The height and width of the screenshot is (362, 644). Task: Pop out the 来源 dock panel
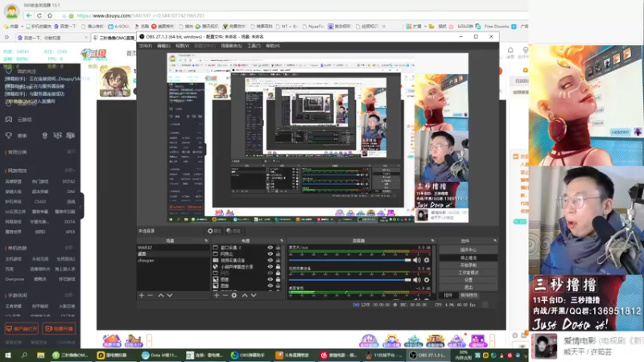click(282, 241)
